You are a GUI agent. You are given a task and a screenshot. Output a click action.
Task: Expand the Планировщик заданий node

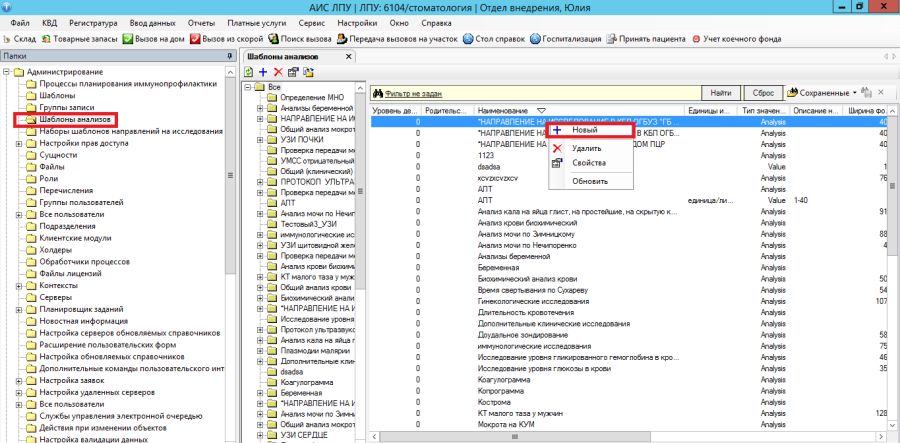[x=19, y=310]
